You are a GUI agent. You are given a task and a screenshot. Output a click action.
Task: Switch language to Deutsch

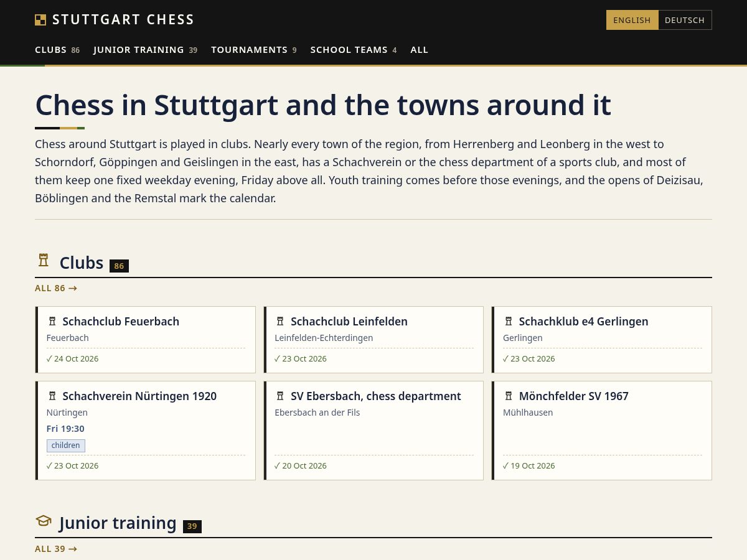685,20
